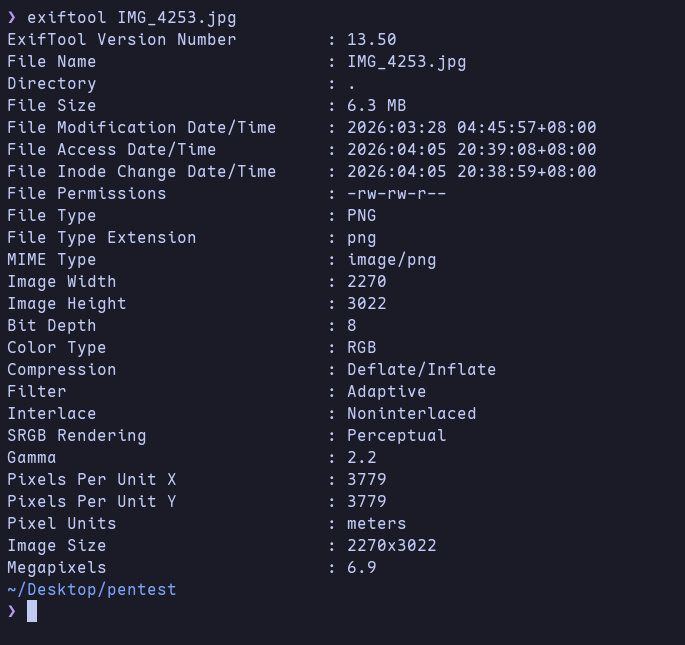The width and height of the screenshot is (685, 645).
Task: Click the ExifTool Version Number 13.50
Action: [x=372, y=40]
